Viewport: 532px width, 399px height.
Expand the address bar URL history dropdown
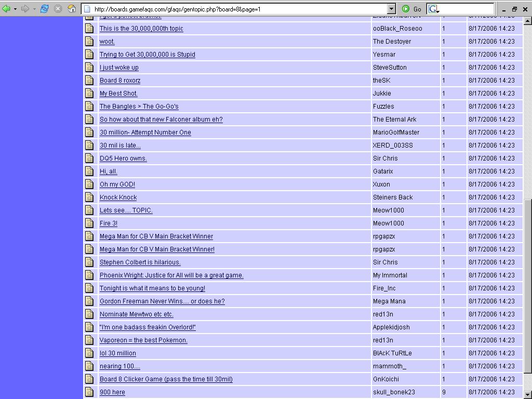tap(392, 9)
